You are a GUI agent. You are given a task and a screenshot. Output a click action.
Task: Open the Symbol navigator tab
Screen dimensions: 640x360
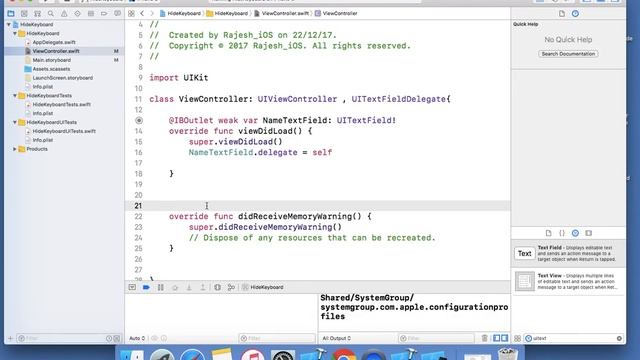pyautogui.click(x=37, y=13)
